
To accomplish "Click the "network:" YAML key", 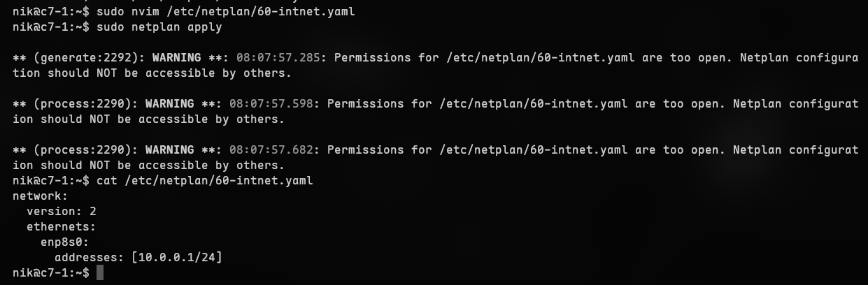I will (40, 196).
